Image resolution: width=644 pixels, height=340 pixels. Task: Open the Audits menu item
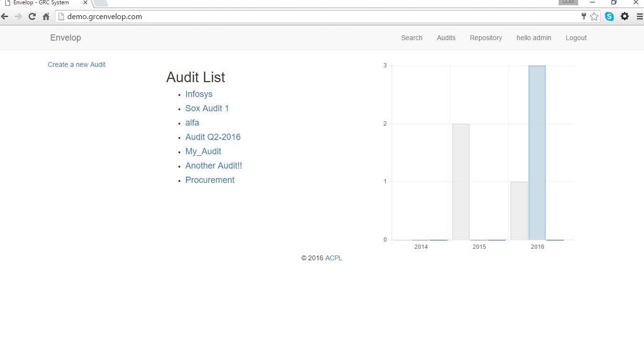click(x=446, y=38)
